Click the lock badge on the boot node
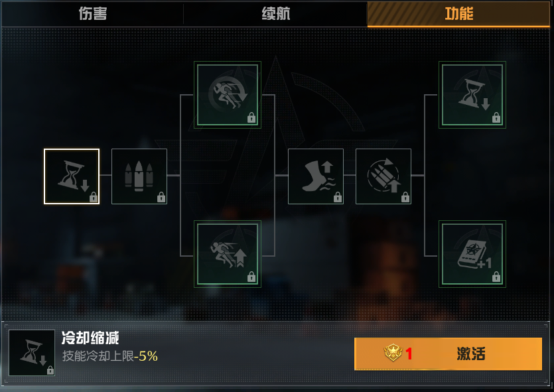This screenshot has width=554, height=392. click(338, 198)
